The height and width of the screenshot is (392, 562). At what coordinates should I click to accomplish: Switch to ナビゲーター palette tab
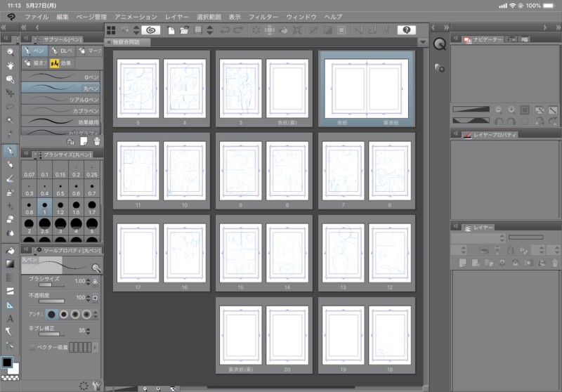pyautogui.click(x=483, y=39)
